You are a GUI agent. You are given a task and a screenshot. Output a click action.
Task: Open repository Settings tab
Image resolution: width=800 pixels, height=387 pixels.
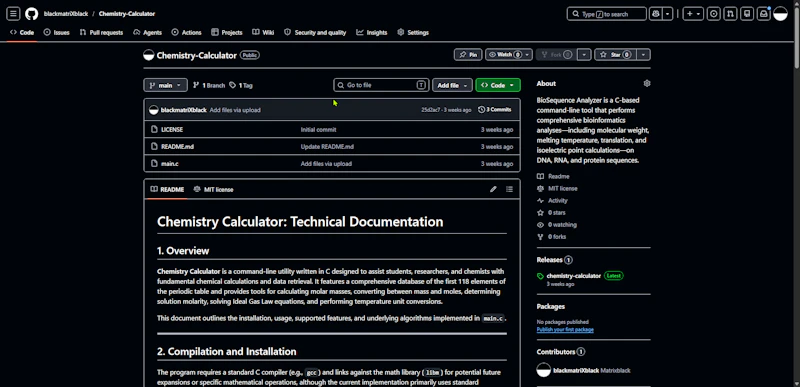(x=413, y=32)
